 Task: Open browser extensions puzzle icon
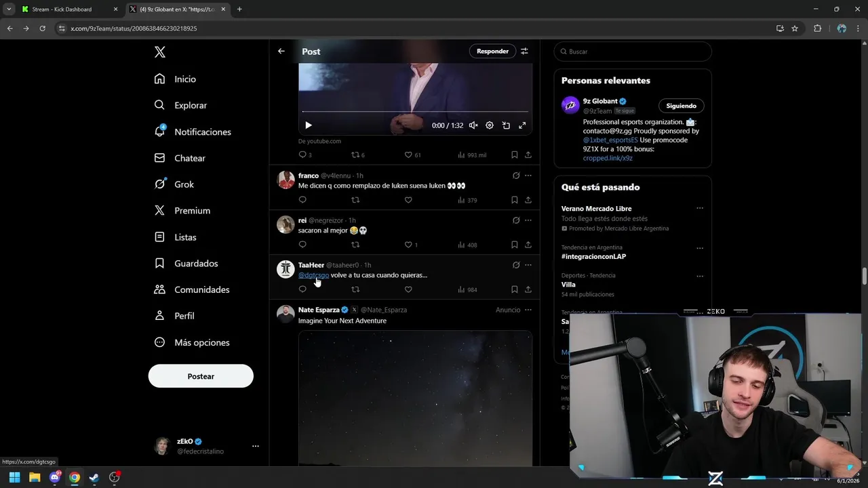coord(817,28)
